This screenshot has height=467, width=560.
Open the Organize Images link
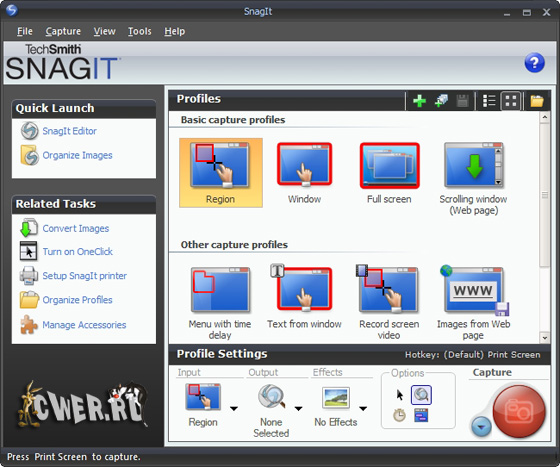[78, 155]
